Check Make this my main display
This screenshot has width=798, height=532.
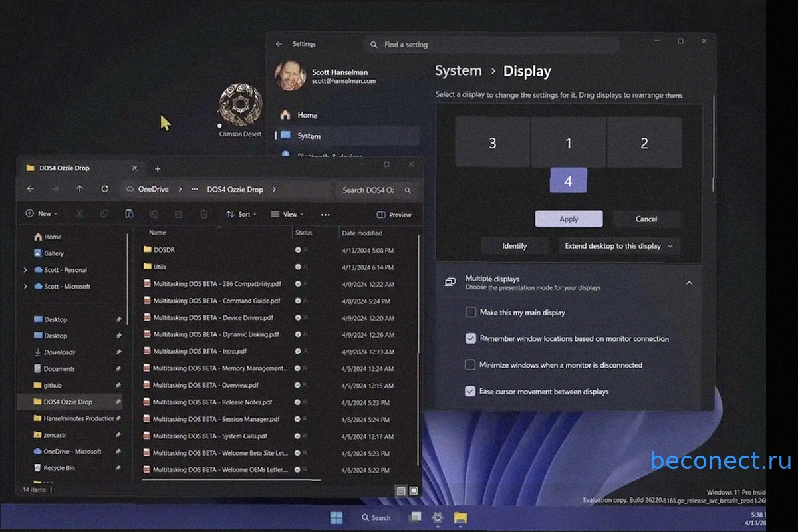[471, 312]
